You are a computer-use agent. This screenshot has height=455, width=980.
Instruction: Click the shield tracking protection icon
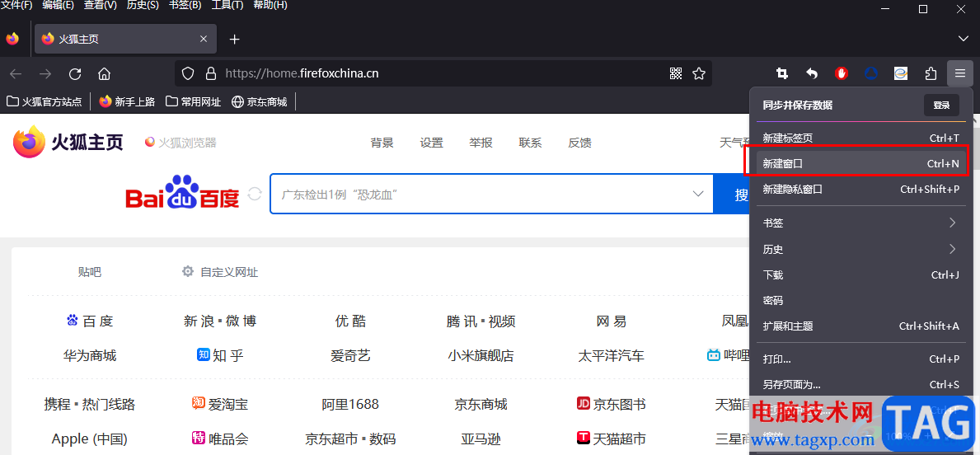point(188,73)
